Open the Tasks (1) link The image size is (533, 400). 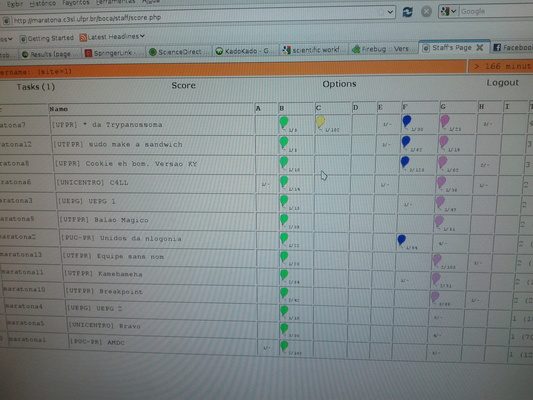click(36, 87)
